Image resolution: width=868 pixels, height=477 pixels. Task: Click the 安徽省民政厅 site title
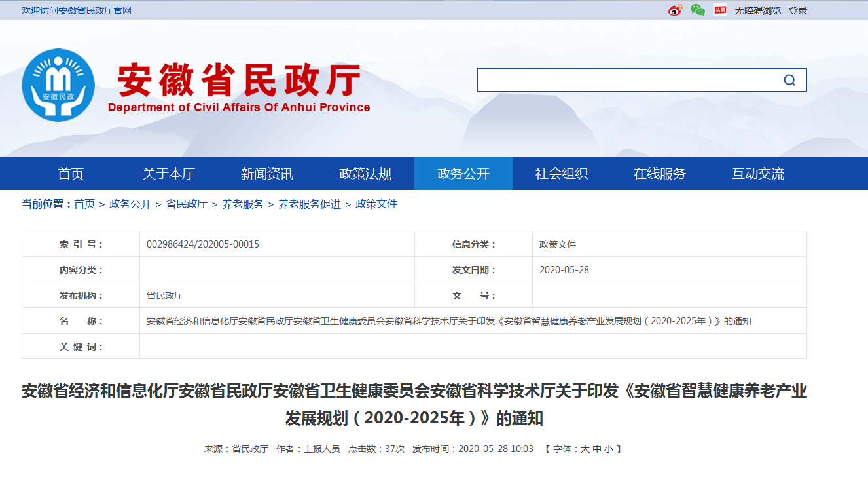pos(239,81)
